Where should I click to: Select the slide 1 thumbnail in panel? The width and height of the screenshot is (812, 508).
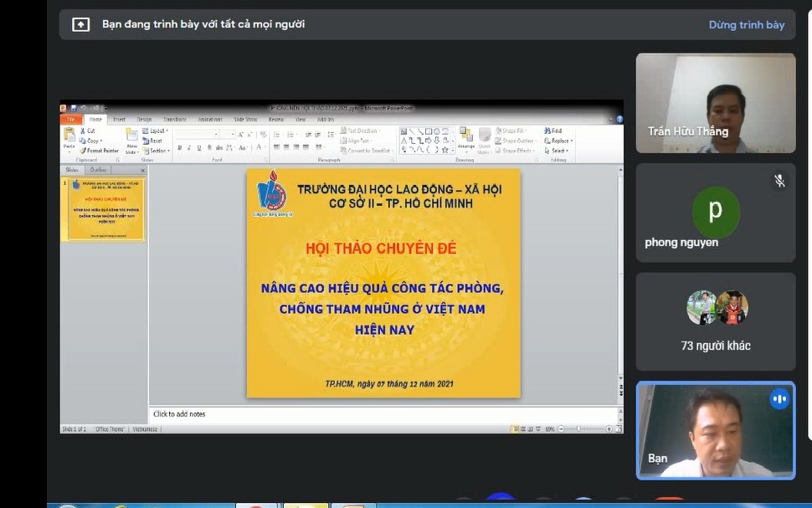tap(106, 209)
